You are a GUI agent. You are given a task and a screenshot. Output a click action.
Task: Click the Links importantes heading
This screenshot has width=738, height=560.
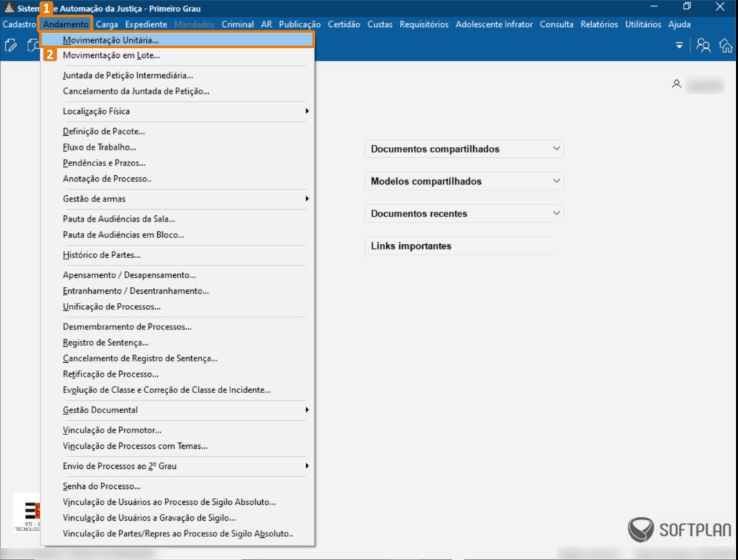(x=411, y=246)
